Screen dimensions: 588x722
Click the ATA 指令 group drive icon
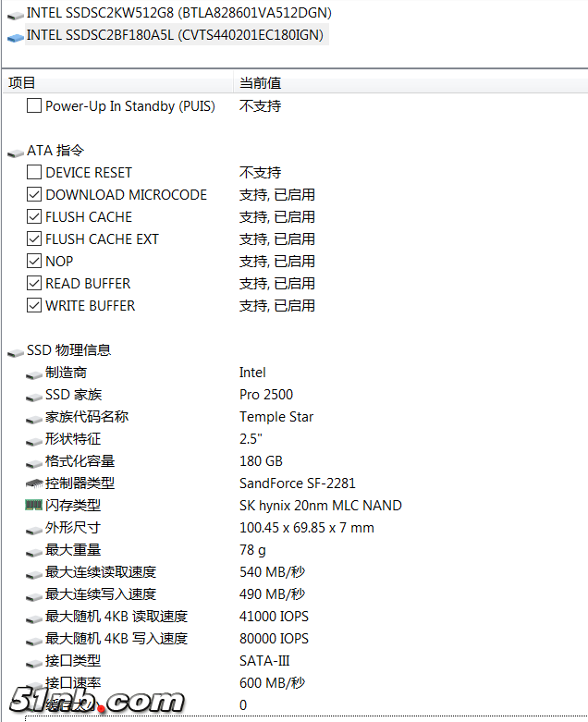pyautogui.click(x=16, y=153)
